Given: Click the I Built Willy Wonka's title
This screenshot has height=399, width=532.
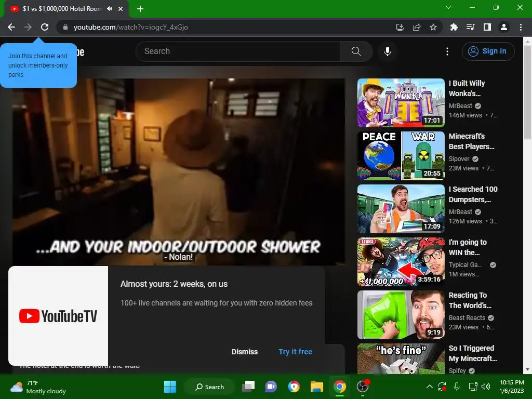Looking at the screenshot, I should [467, 88].
